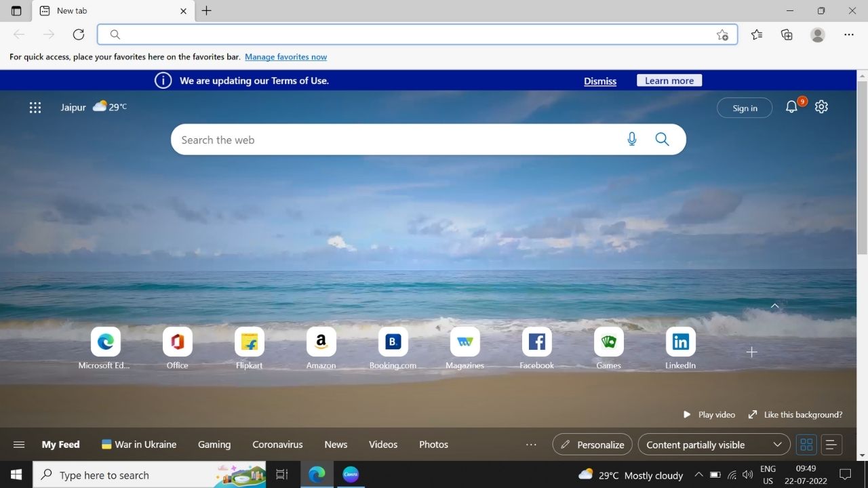Click the Favorites star-list icon
This screenshot has height=488, width=868.
point(757,35)
